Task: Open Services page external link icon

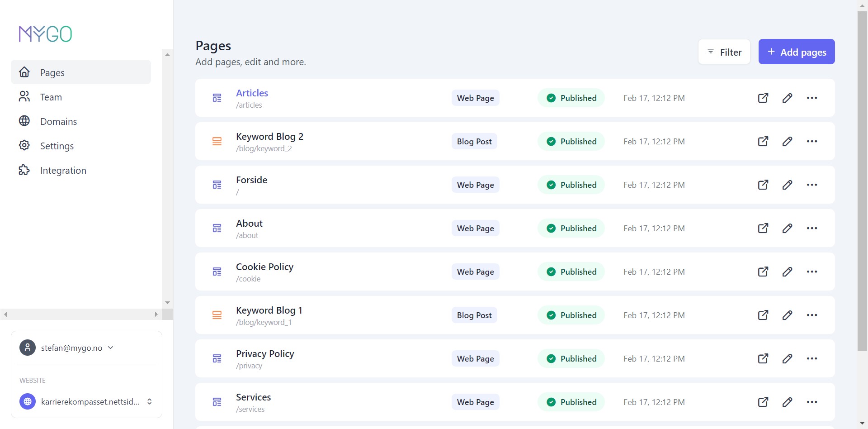Action: pyautogui.click(x=763, y=402)
